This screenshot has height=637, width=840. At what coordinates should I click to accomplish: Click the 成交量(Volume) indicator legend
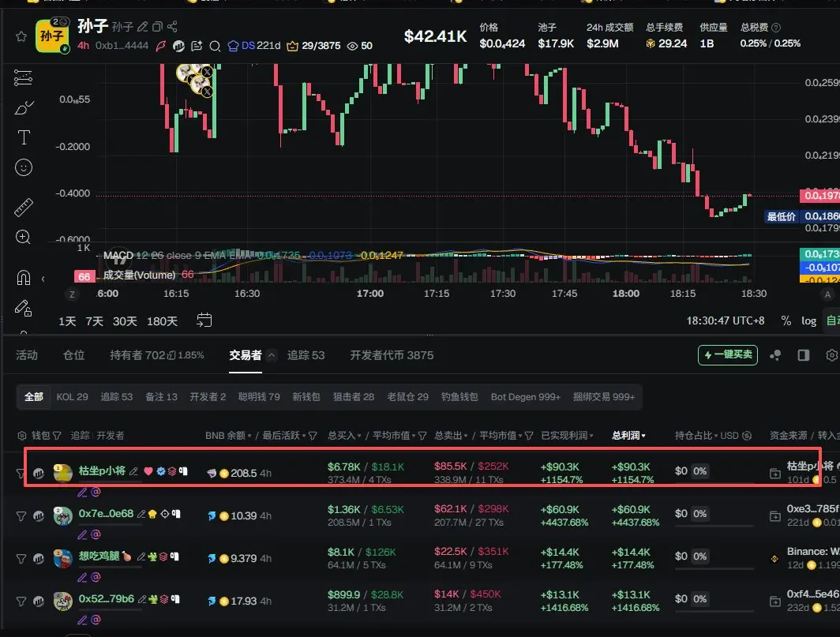point(139,275)
